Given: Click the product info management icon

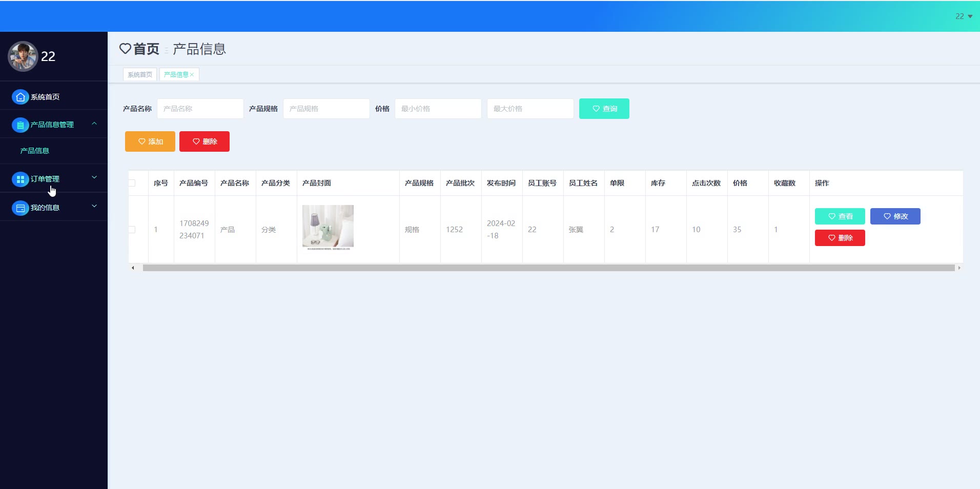Looking at the screenshot, I should pos(20,125).
